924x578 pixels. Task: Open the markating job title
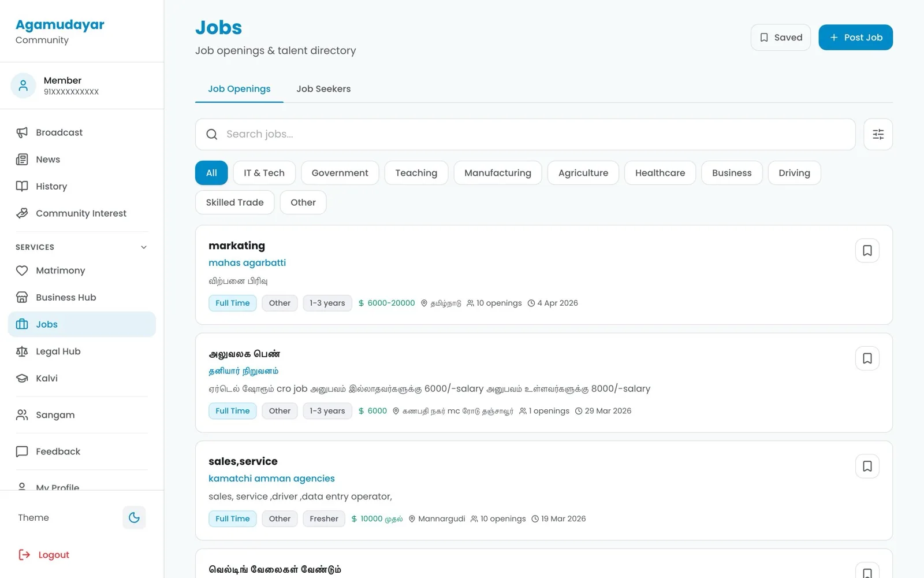coord(237,246)
